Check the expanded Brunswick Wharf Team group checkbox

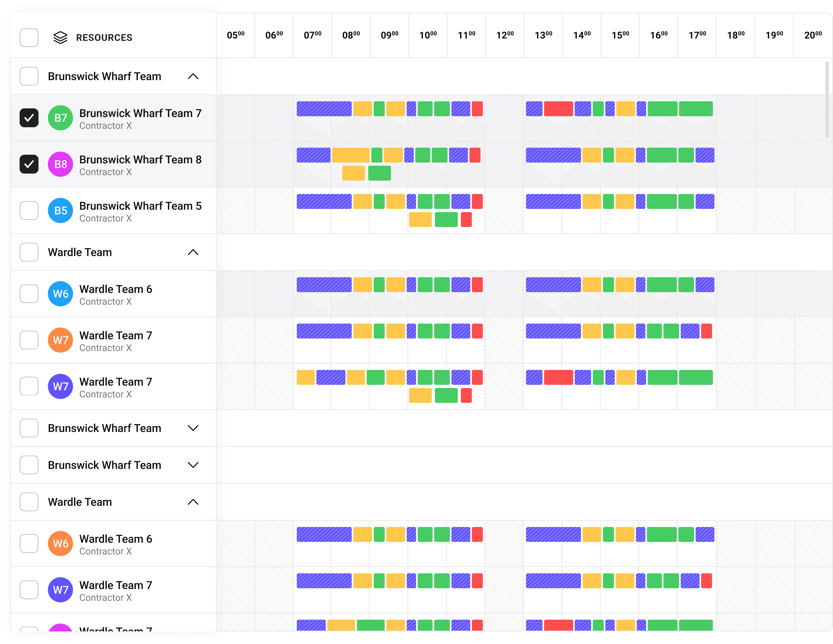coord(29,76)
